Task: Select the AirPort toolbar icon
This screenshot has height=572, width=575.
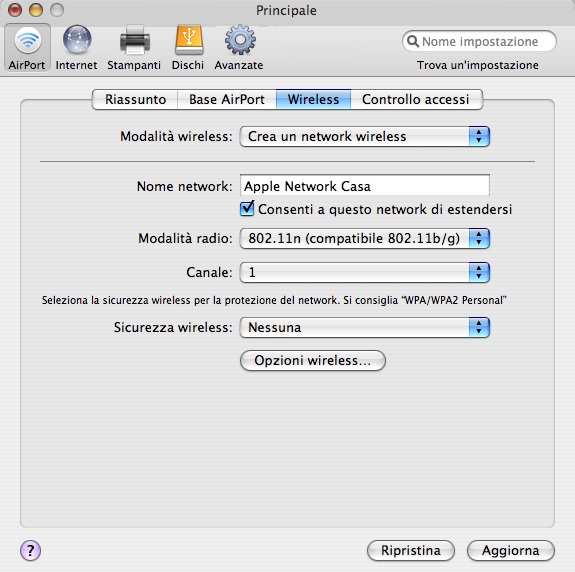Action: (27, 48)
